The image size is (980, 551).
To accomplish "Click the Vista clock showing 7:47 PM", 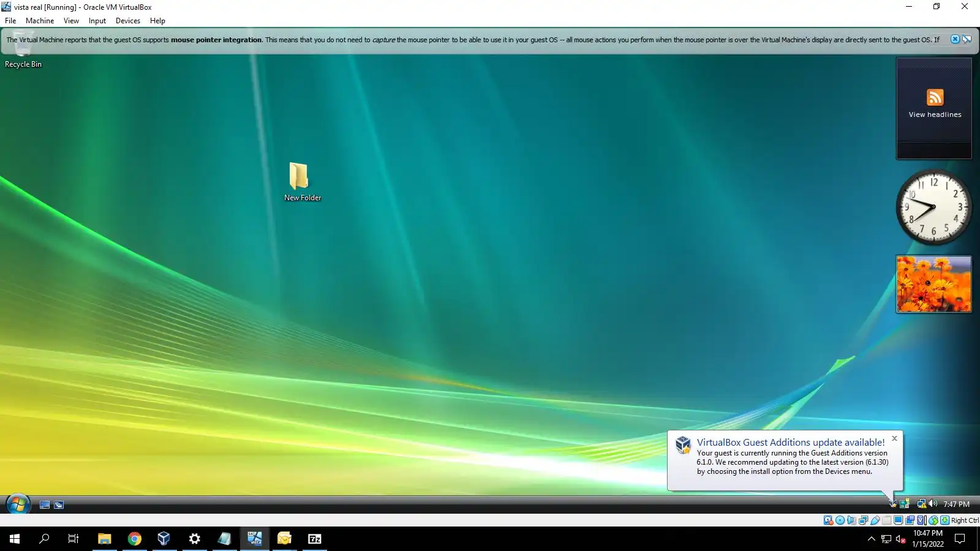I will (956, 504).
